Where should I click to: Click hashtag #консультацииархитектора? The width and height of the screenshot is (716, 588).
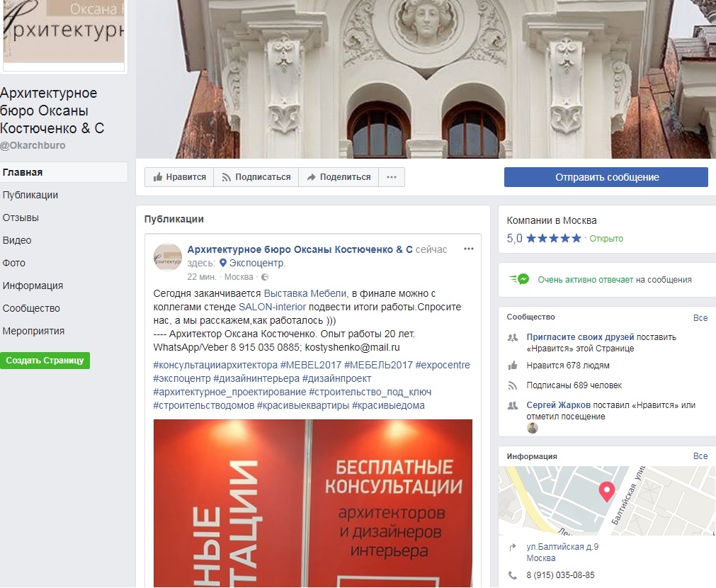pos(215,365)
